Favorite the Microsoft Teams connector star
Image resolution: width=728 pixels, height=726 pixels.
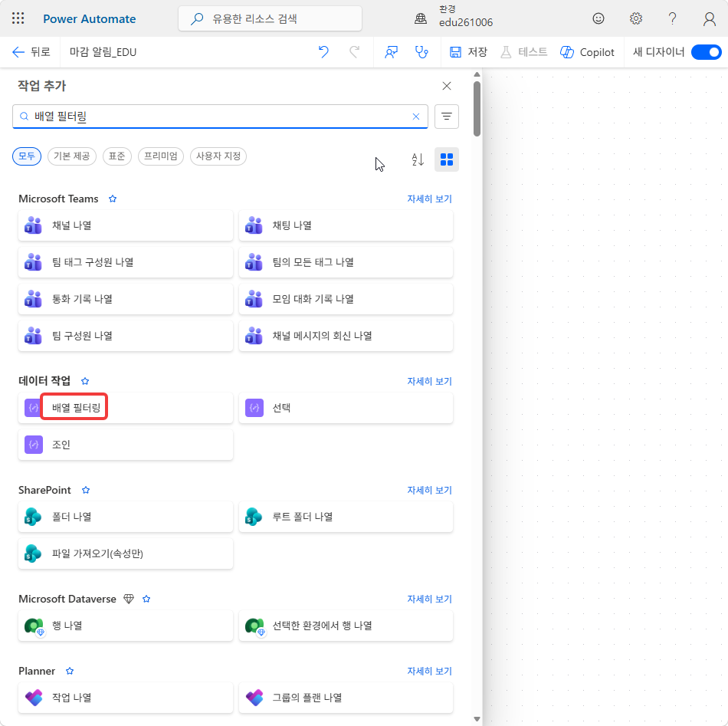coord(113,199)
